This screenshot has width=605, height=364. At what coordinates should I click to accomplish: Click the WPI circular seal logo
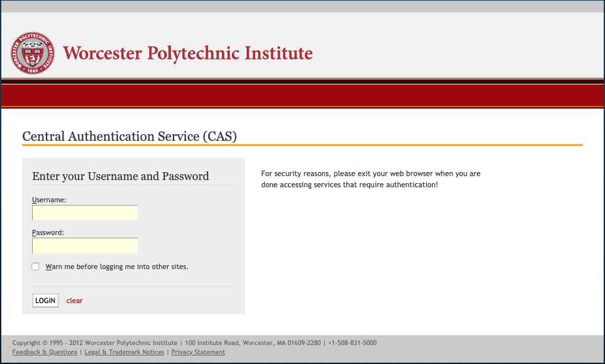pyautogui.click(x=33, y=53)
